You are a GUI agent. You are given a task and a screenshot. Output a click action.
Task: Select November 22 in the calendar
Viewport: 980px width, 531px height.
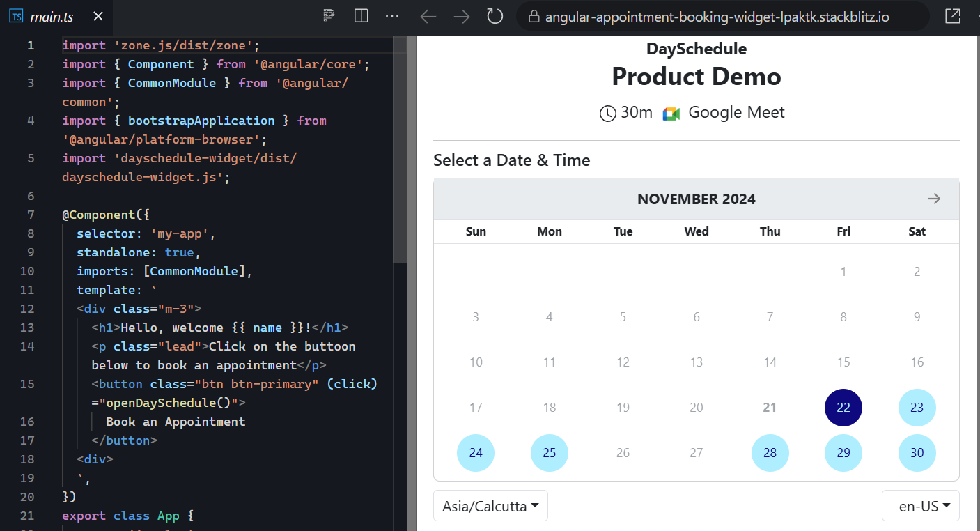coord(843,408)
